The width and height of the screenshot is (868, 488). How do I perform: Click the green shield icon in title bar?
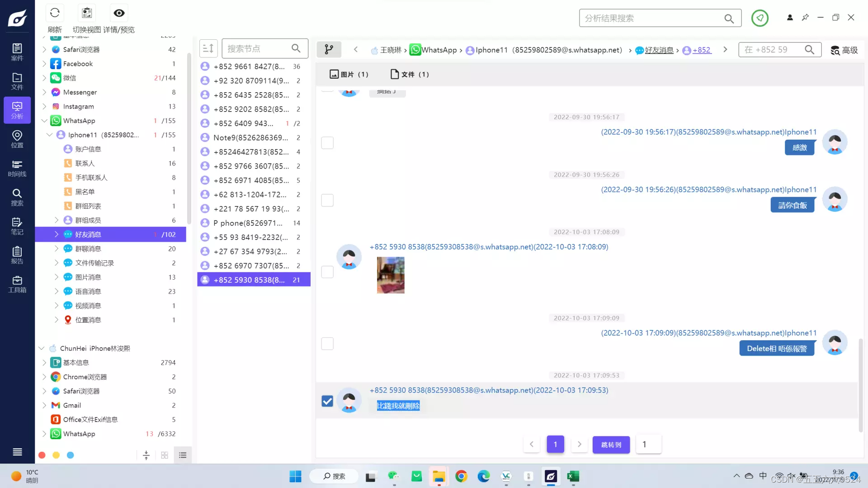(x=759, y=18)
